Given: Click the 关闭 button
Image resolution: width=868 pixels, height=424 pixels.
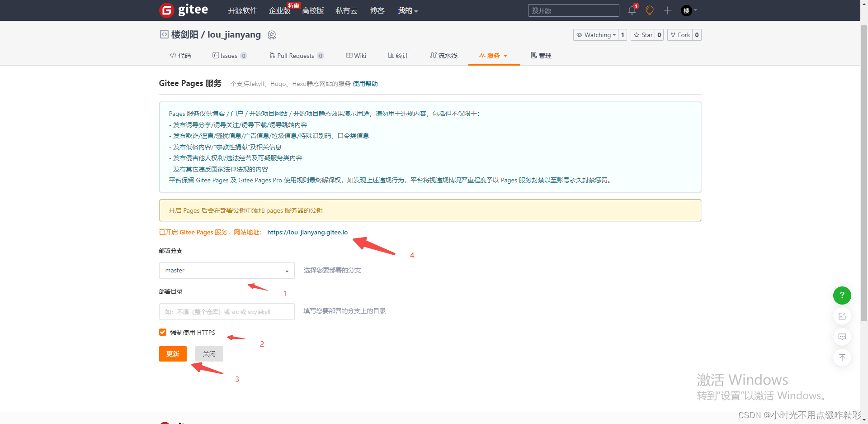Looking at the screenshot, I should [x=209, y=354].
